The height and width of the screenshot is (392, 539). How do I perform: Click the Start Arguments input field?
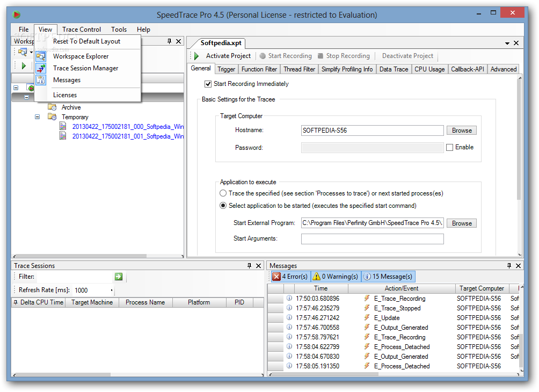pos(372,239)
